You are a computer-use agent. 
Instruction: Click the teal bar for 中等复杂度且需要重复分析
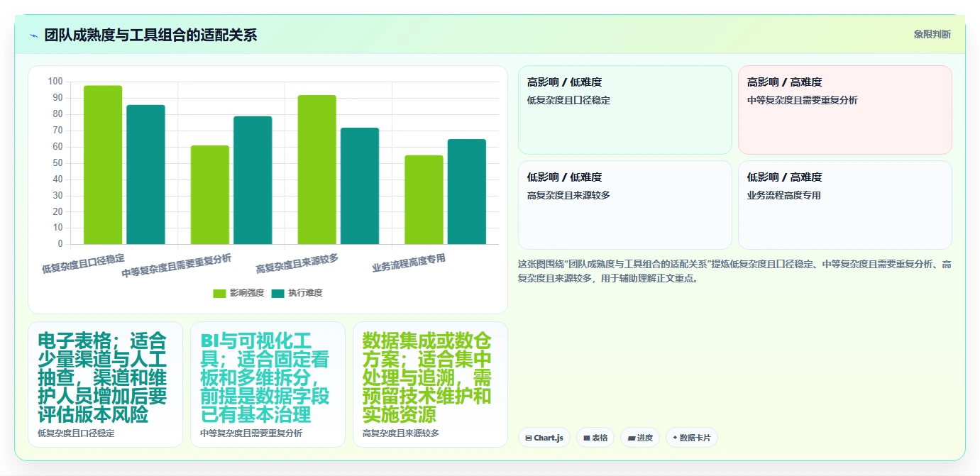pyautogui.click(x=253, y=180)
